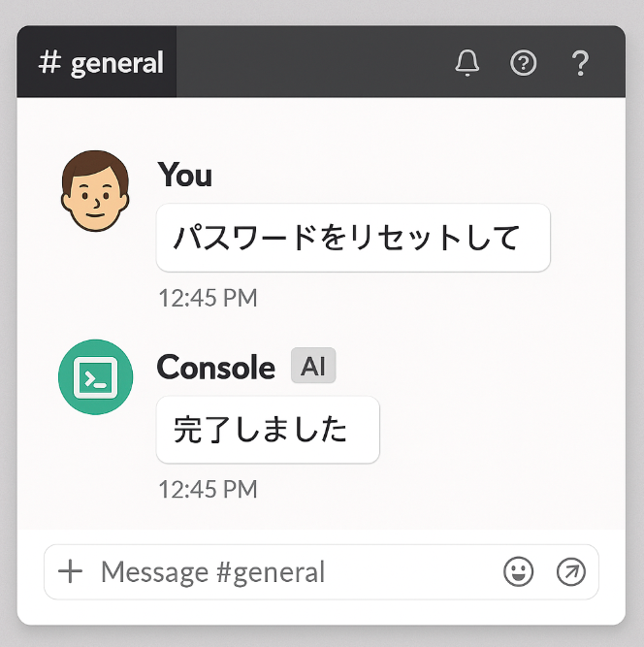Click the notification bell icon
Image resolution: width=644 pixels, height=647 pixels.
pos(467,63)
